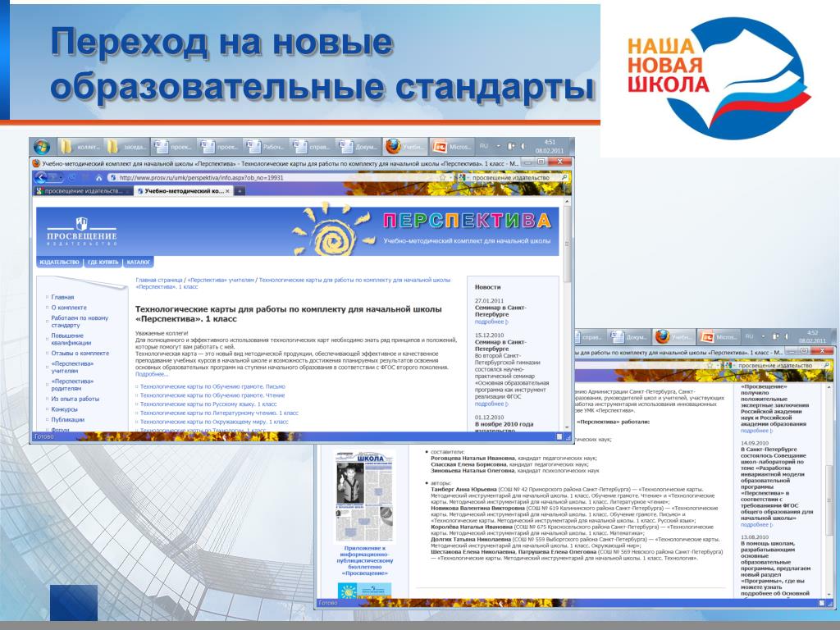Select tab 'Учебно-методический ко...'
840x630 pixels.
[184, 190]
